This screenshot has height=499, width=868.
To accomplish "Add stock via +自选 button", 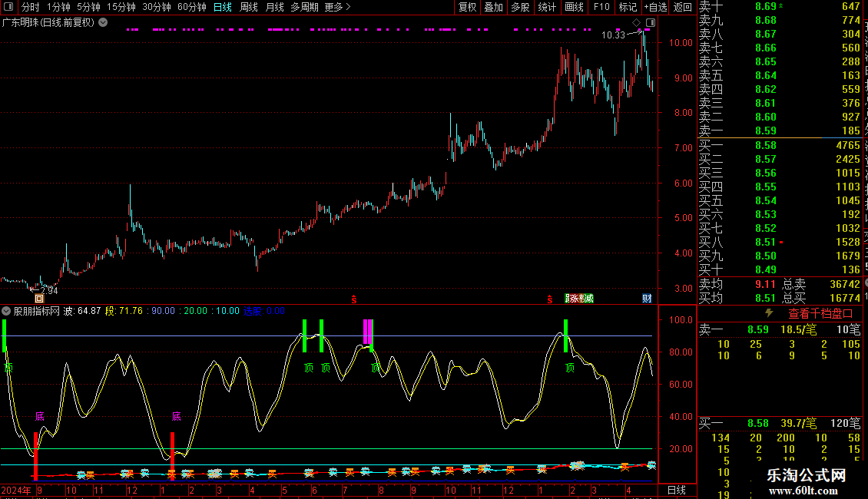I will (656, 7).
